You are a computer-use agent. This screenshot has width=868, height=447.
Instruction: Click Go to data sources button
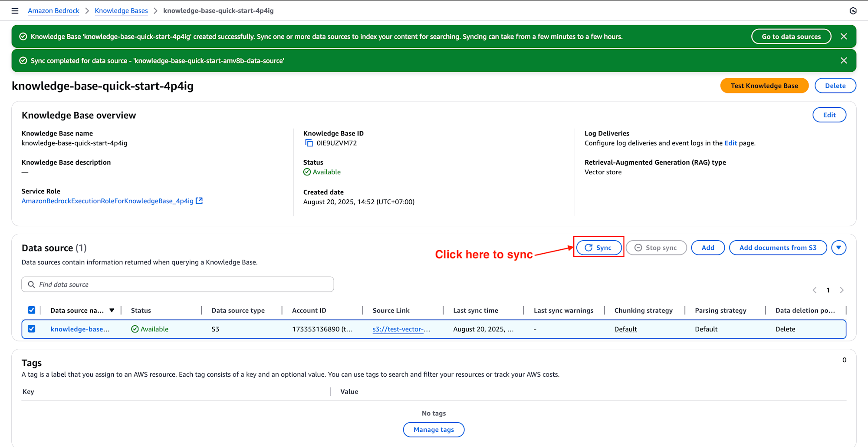[791, 36]
